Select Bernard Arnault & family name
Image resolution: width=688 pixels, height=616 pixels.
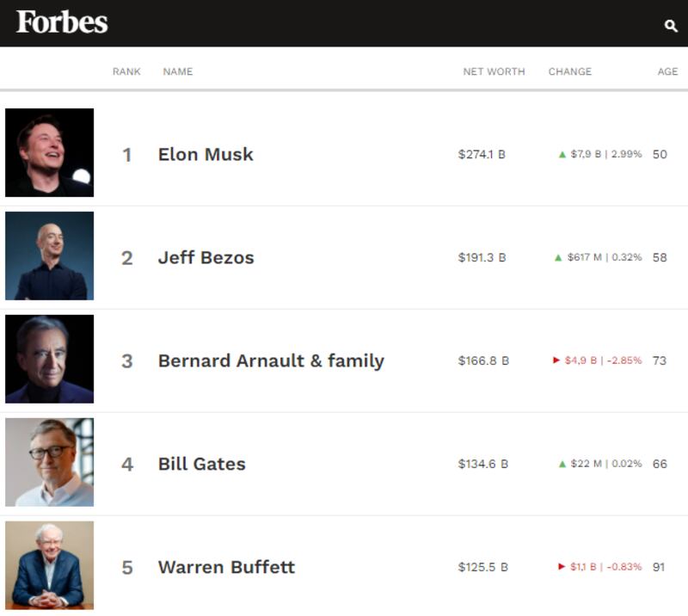pyautogui.click(x=271, y=360)
